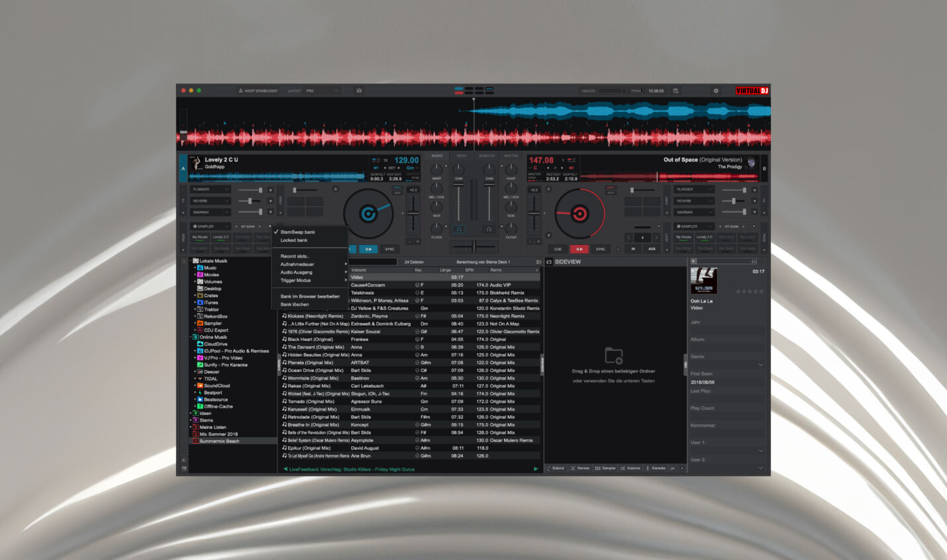Viewport: 947px width, 560px height.
Task: Expand the Audio Ausgang submenu
Action: [x=296, y=272]
